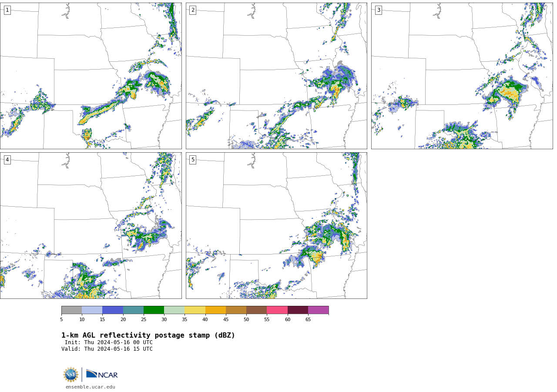Select the blue 15-20 dBZ swatch
Image resolution: width=557 pixels, height=392 pixels.
113,310
